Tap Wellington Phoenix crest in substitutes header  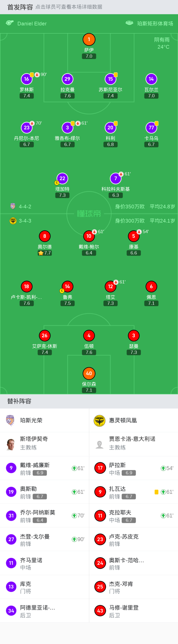[99, 420]
